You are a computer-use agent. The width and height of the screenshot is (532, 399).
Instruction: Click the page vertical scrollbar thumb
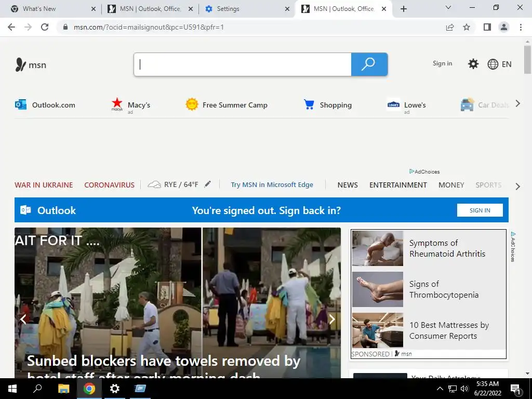point(527,60)
